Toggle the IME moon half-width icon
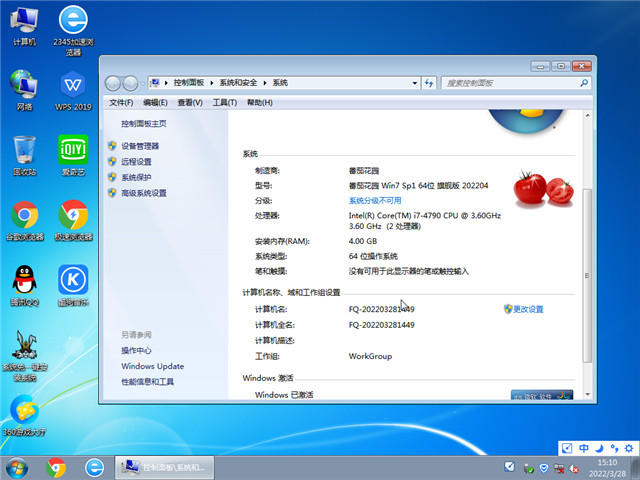 [599, 448]
